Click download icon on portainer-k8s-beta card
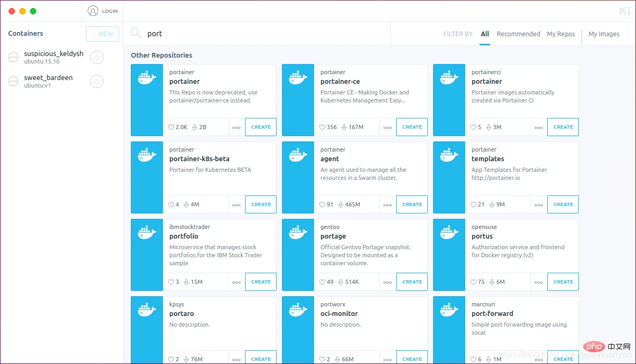Image resolution: width=636 pixels, height=364 pixels. coord(186,205)
